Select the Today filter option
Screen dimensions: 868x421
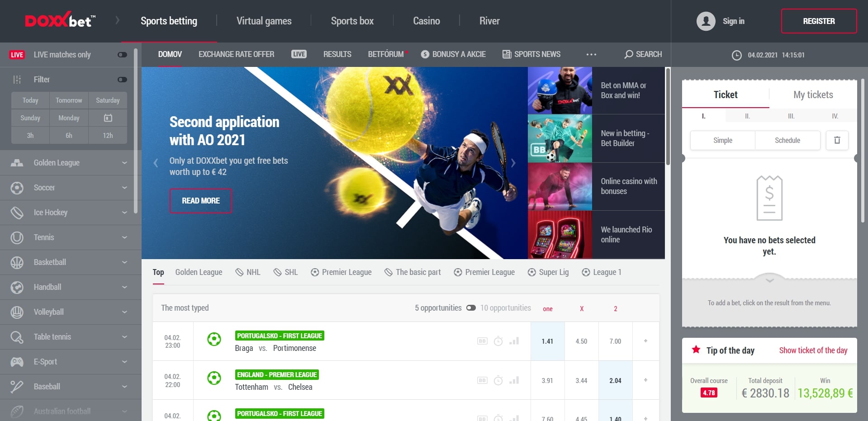point(30,100)
